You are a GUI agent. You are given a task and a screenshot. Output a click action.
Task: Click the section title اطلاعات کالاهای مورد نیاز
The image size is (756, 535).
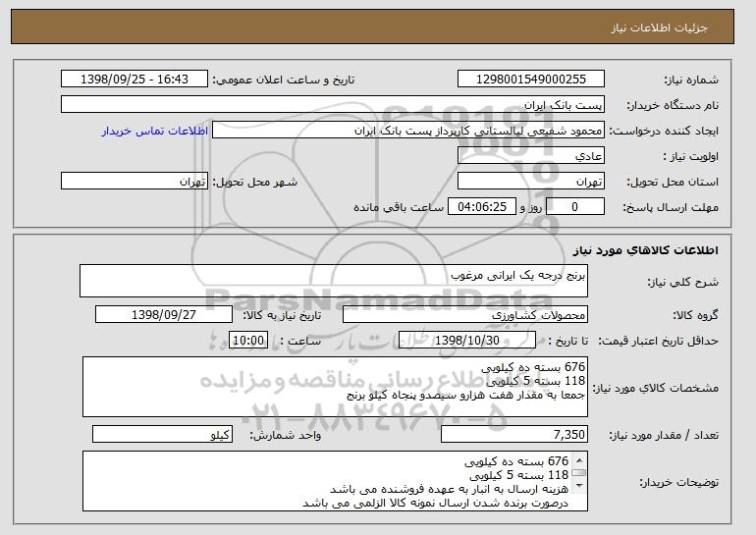click(646, 250)
